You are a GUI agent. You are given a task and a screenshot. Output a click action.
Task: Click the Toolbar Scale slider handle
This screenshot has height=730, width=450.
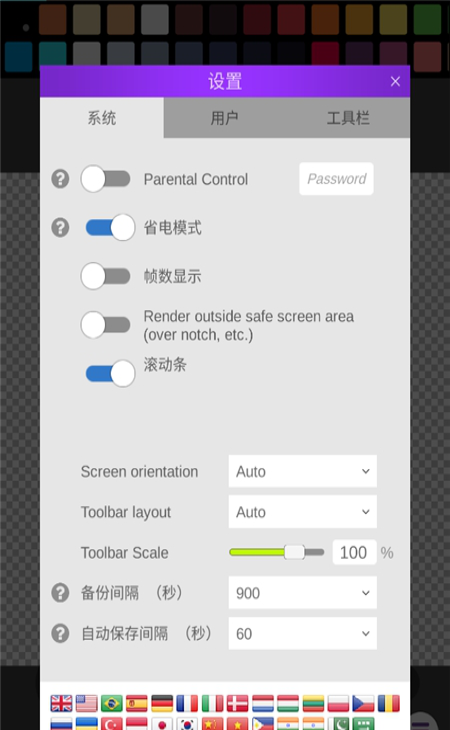click(294, 552)
